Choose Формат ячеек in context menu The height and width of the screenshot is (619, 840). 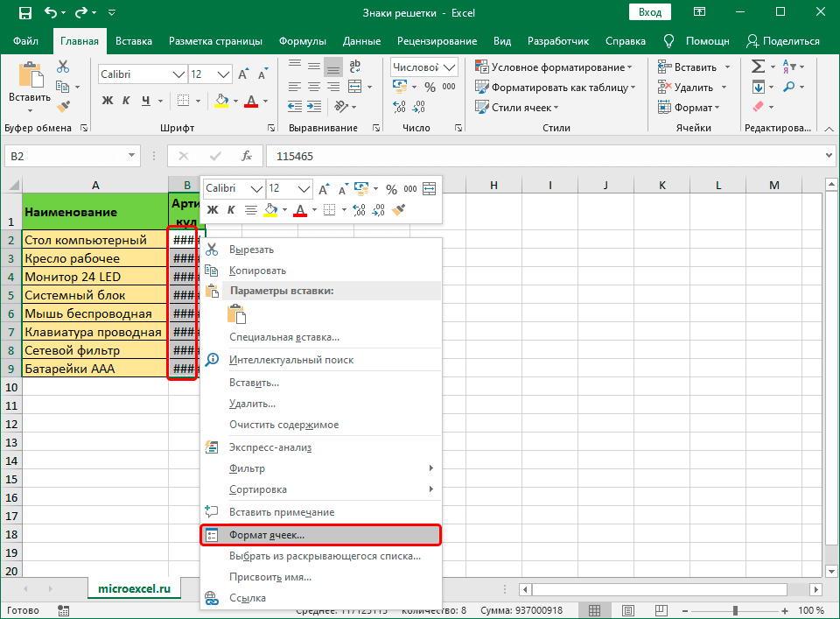click(x=321, y=535)
